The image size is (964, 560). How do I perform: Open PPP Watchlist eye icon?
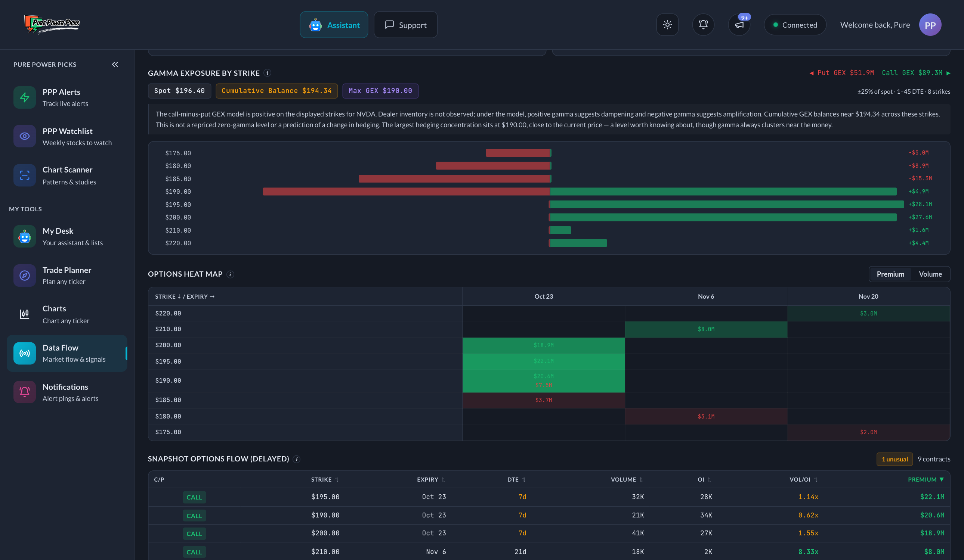[25, 136]
